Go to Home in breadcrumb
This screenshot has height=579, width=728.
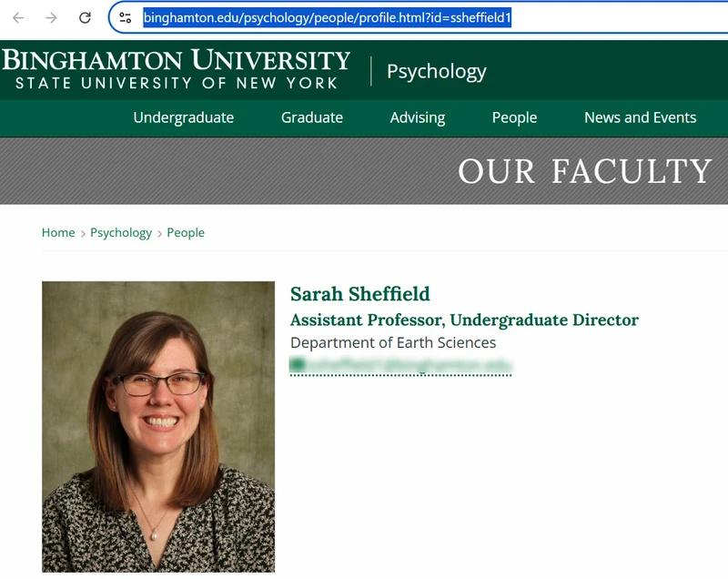58,233
